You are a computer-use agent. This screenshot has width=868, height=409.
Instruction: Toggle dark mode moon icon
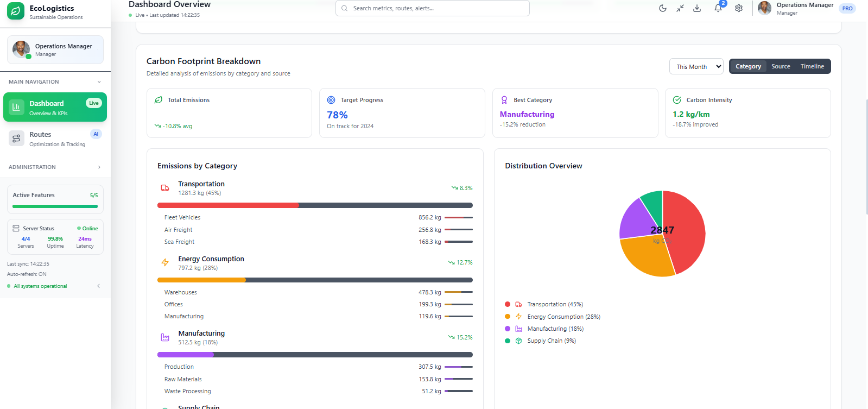663,8
